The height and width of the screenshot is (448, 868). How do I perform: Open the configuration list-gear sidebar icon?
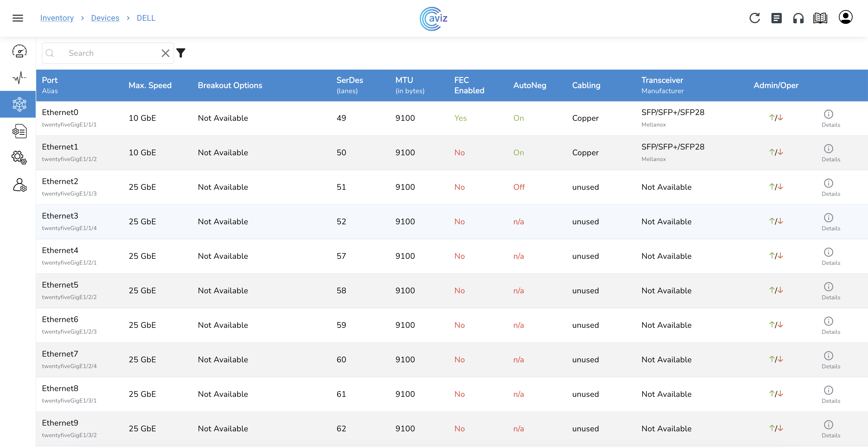point(19,131)
